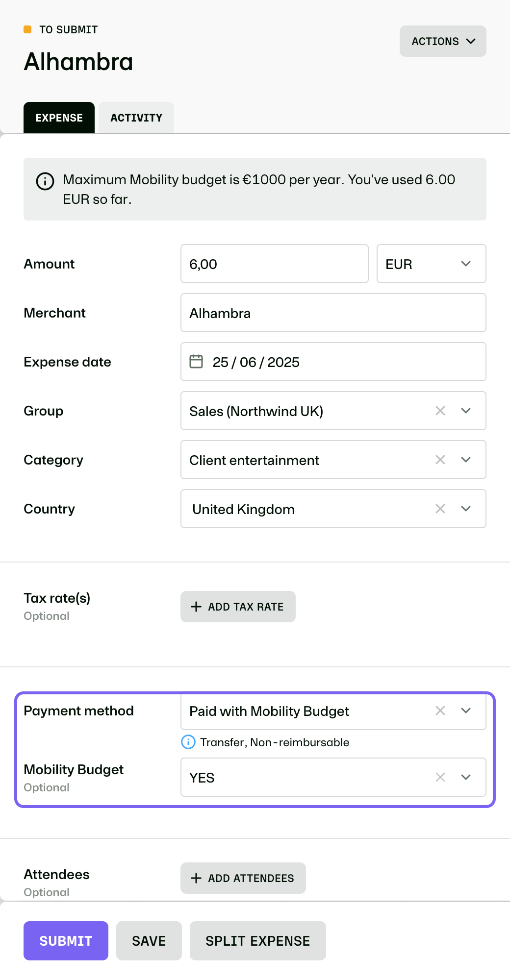Clear the Mobility Budget YES value
This screenshot has width=510, height=980.
[440, 777]
